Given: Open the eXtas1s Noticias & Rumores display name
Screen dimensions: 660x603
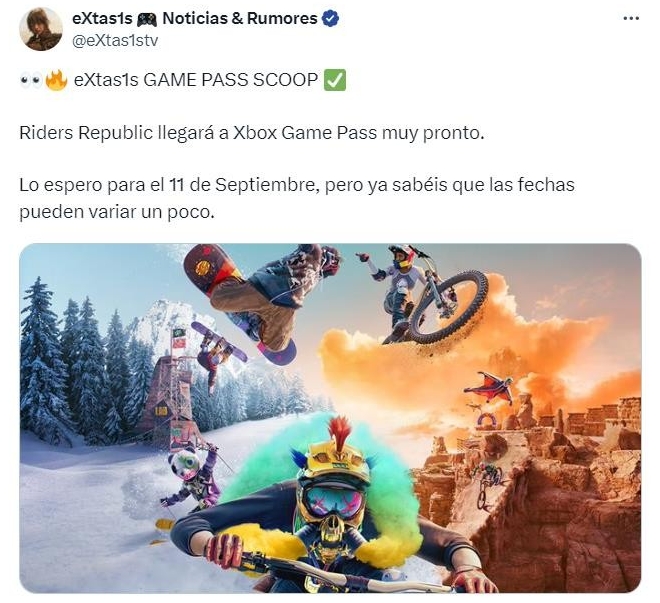Looking at the screenshot, I should [195, 19].
